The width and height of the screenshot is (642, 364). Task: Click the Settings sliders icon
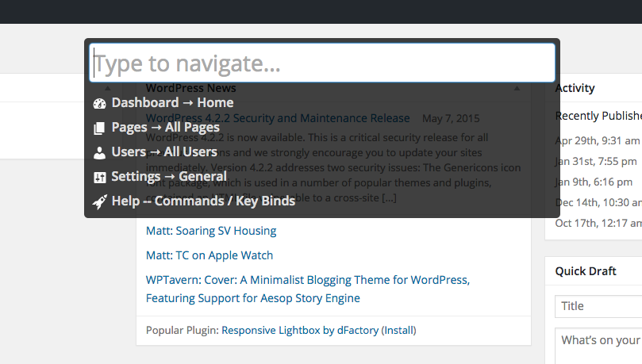[x=99, y=178]
